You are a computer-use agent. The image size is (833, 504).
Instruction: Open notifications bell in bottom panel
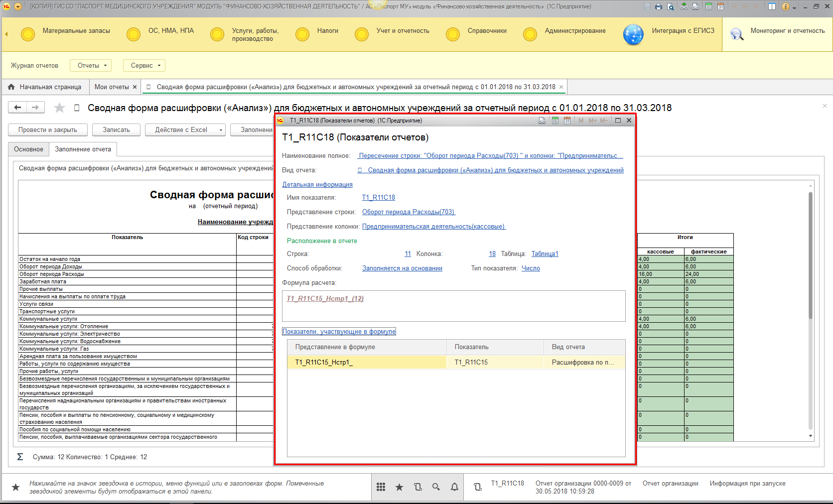tap(454, 487)
